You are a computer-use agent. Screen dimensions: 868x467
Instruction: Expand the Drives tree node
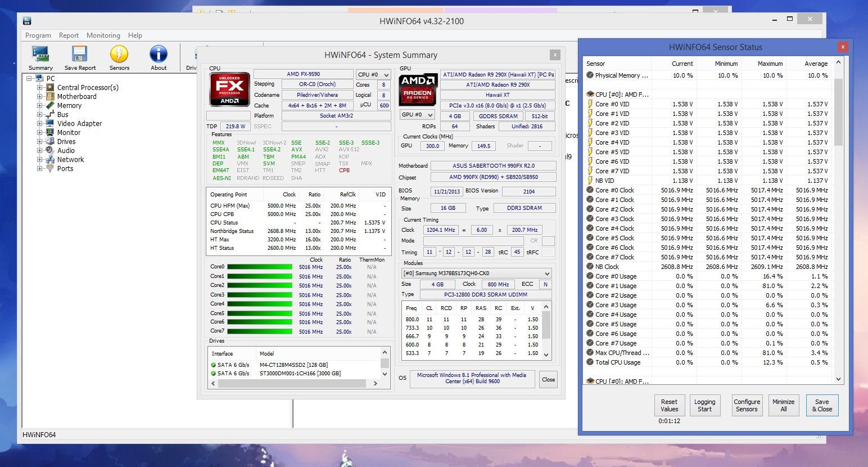click(39, 141)
